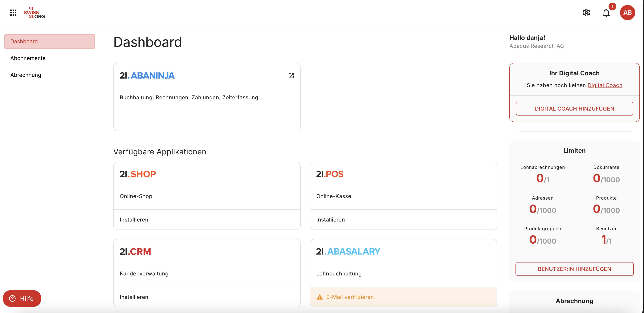Install the 21.POS application
The width and height of the screenshot is (644, 313).
click(x=331, y=219)
